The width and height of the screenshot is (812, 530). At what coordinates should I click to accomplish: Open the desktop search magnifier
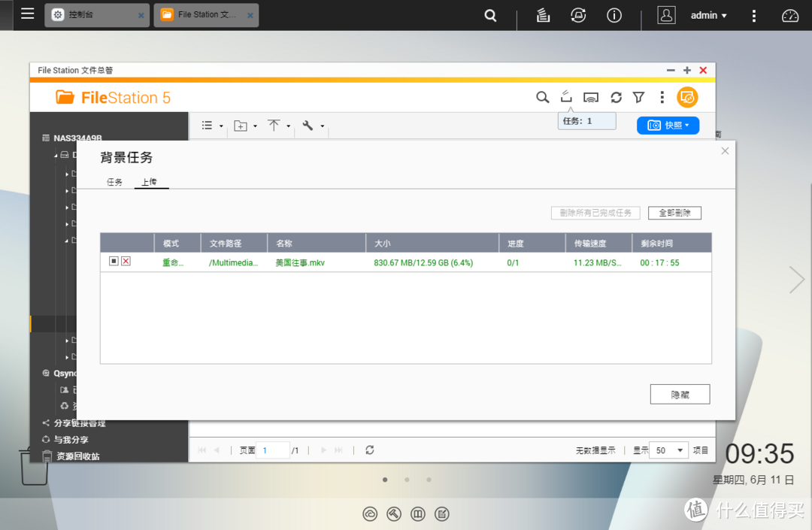[490, 16]
